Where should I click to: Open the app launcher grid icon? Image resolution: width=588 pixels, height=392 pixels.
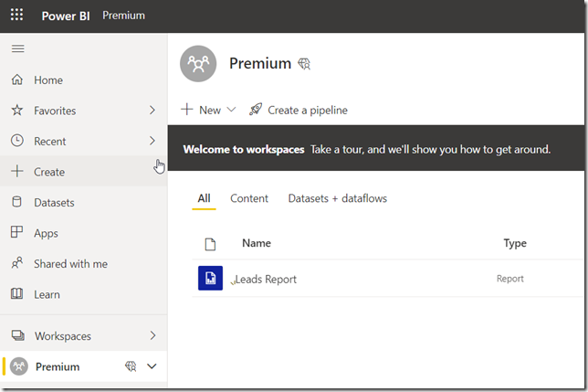pos(16,15)
